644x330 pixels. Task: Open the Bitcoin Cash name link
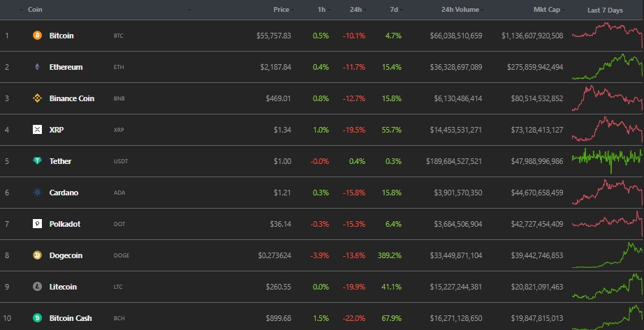pyautogui.click(x=71, y=318)
